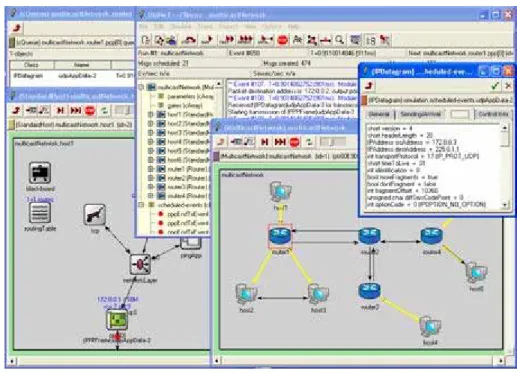Expand the router1 node in the object tree
The height and width of the screenshot is (374, 517).
[151, 169]
